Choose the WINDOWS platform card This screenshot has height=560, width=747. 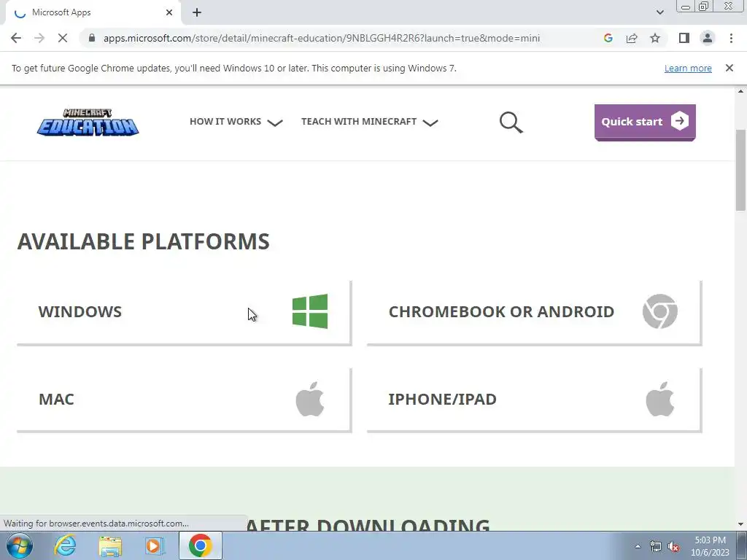click(x=184, y=312)
